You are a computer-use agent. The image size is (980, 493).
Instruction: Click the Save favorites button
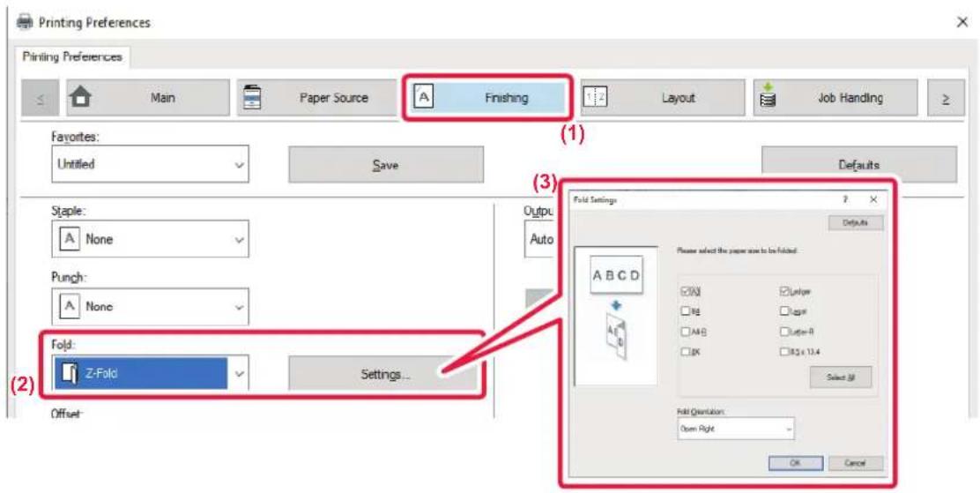(x=386, y=165)
